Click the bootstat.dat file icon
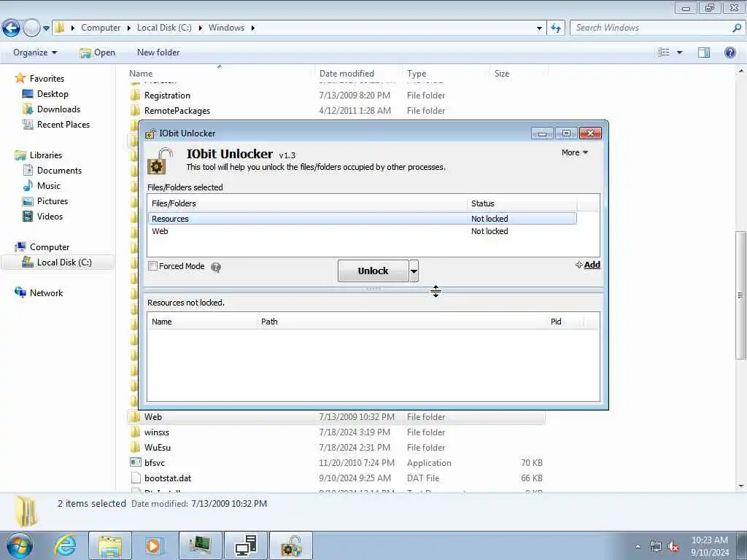 (x=136, y=478)
